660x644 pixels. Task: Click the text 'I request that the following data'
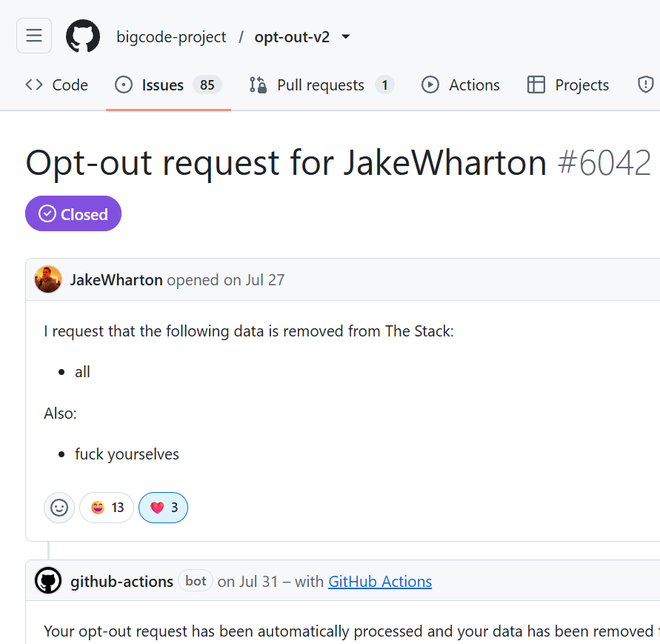pos(154,331)
